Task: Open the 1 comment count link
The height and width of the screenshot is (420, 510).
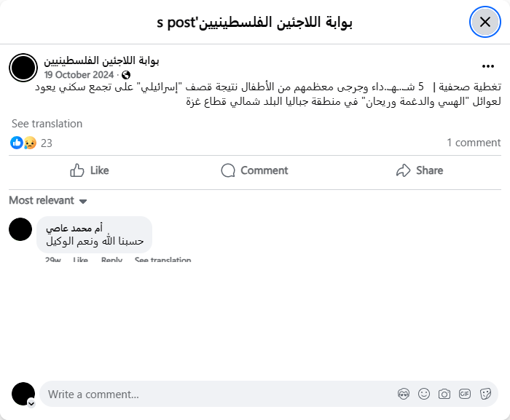Action: click(474, 143)
